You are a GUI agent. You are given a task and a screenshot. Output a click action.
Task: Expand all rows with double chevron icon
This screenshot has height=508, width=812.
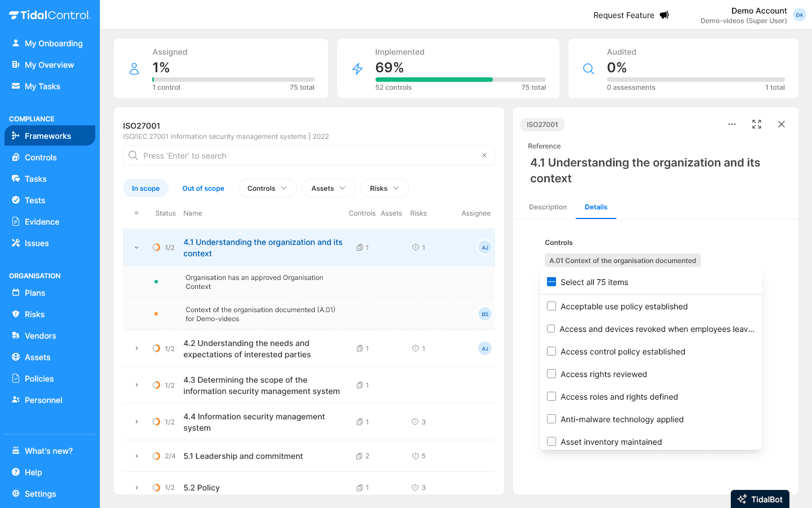tap(136, 213)
